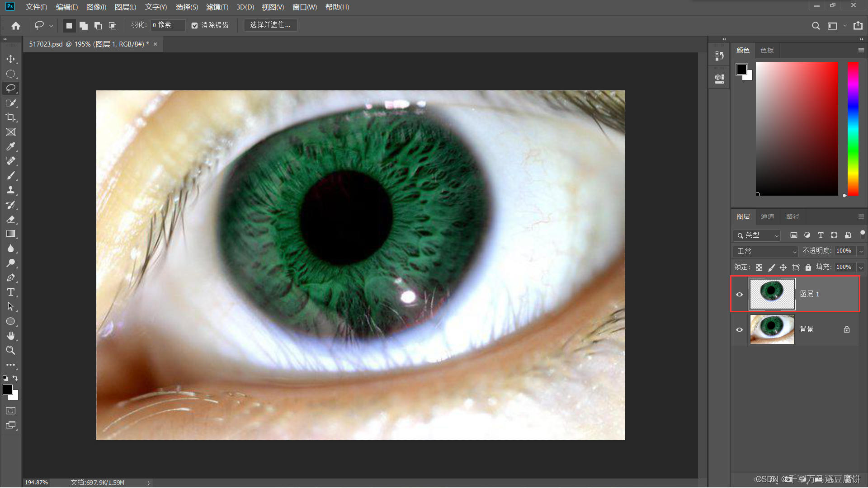868x488 pixels.
Task: Open the 类型 layer filter dropdown
Action: pos(757,235)
